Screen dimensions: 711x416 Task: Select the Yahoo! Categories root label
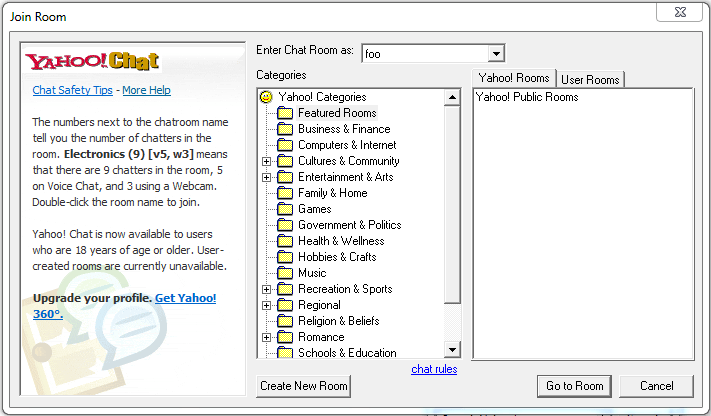(322, 97)
